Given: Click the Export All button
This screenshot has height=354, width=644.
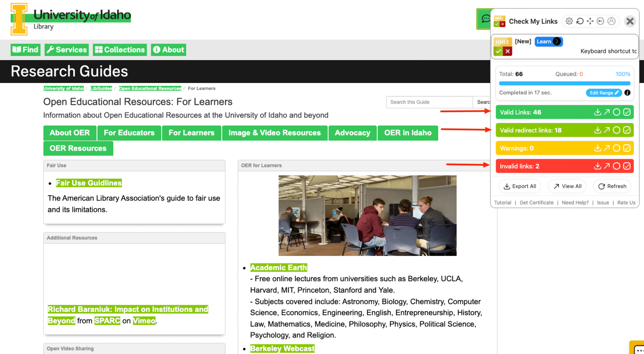Looking at the screenshot, I should click(520, 186).
